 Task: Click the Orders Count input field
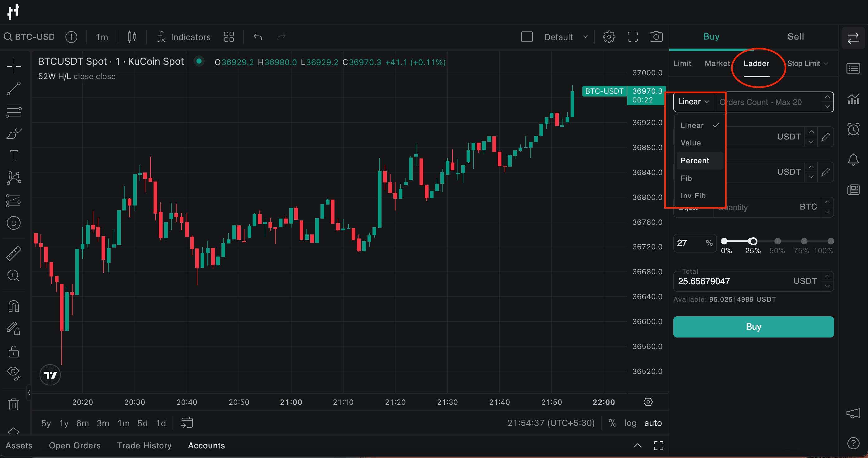click(768, 102)
